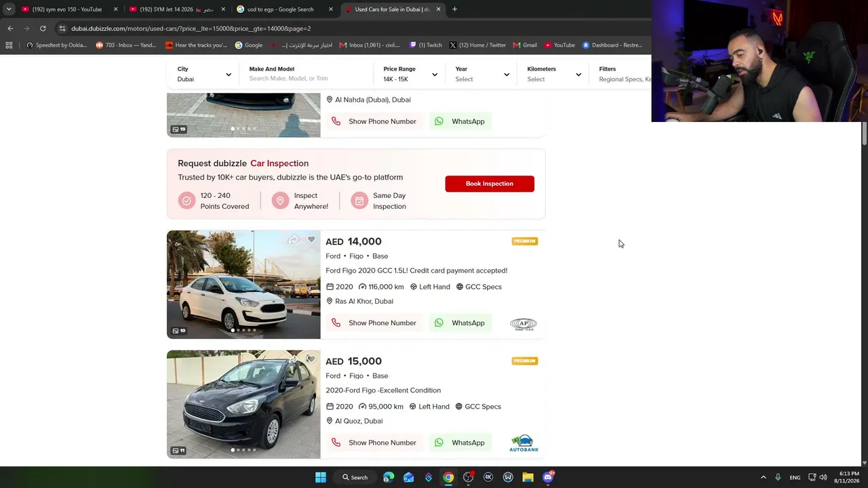
Task: Open photo count badge on Al Nahda car image
Action: coord(179,129)
